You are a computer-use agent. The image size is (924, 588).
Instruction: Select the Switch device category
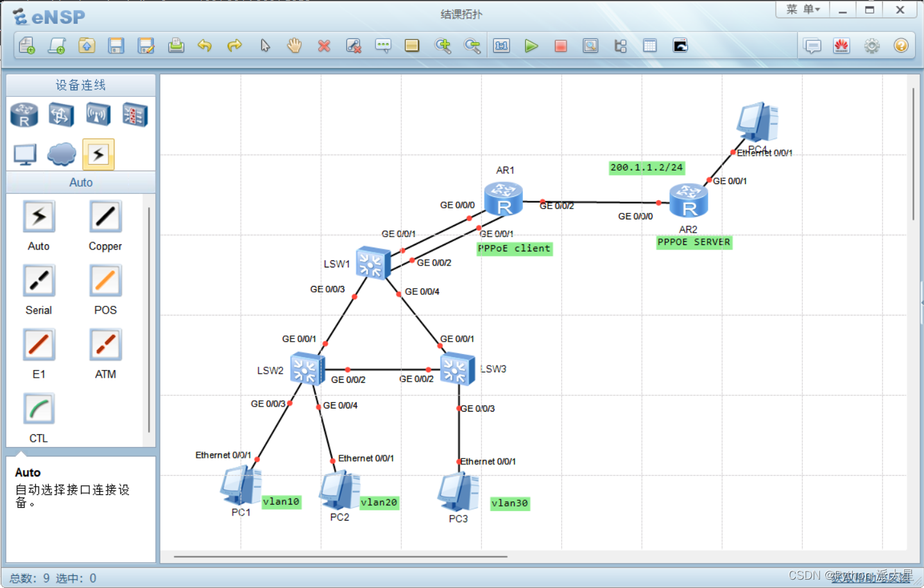(61, 115)
